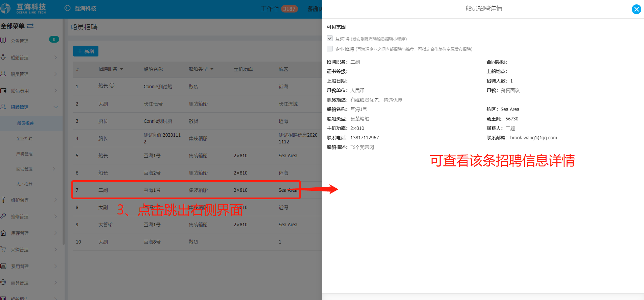Image resolution: width=644 pixels, height=300 pixels.
Task: Collapse the 招聘管理 menu chevron
Action: (x=55, y=107)
